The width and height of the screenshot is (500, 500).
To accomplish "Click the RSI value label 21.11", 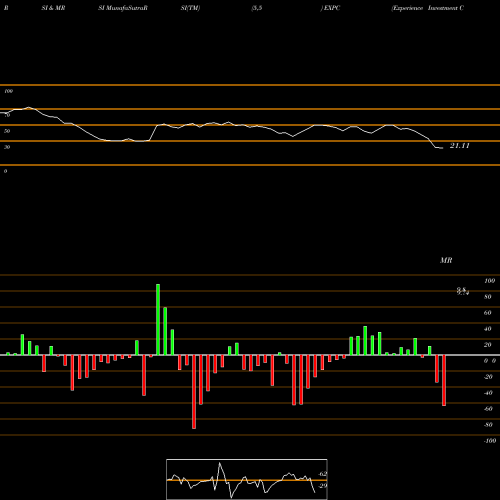I will 460,146.
